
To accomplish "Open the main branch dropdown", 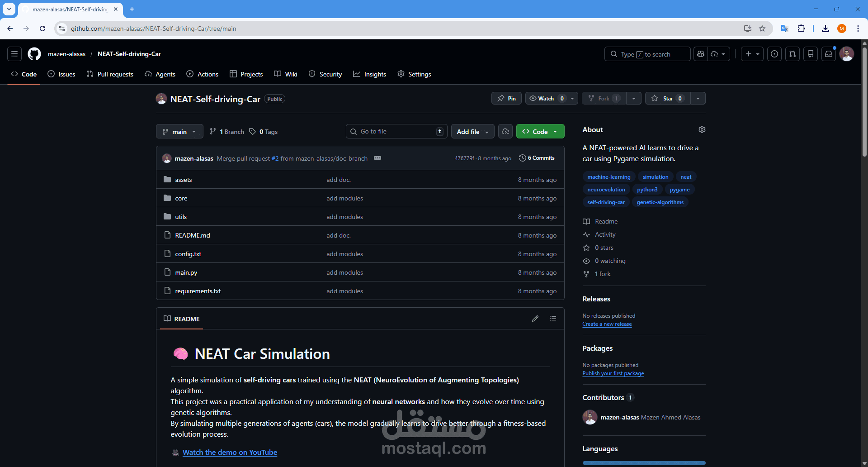I will 179,131.
